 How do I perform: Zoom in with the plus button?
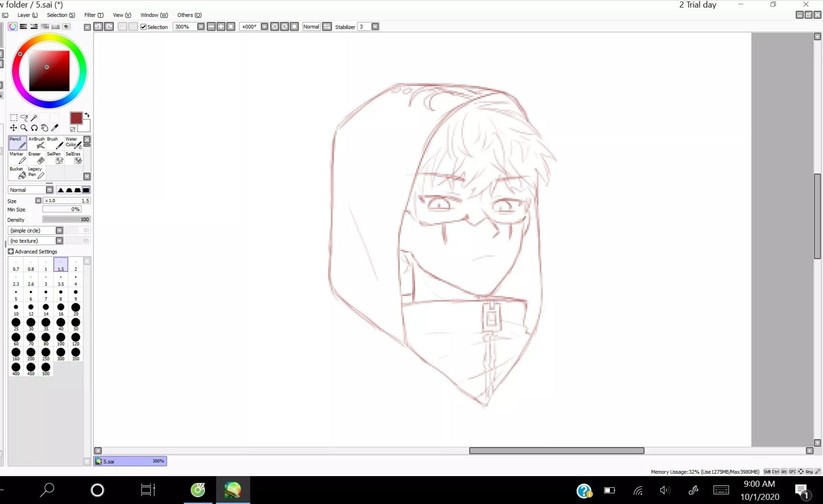pyautogui.click(x=221, y=27)
